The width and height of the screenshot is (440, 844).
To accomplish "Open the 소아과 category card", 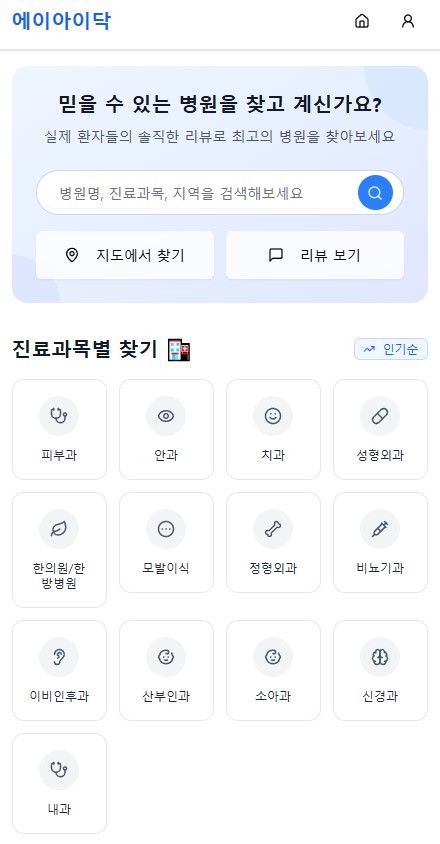I will point(273,670).
